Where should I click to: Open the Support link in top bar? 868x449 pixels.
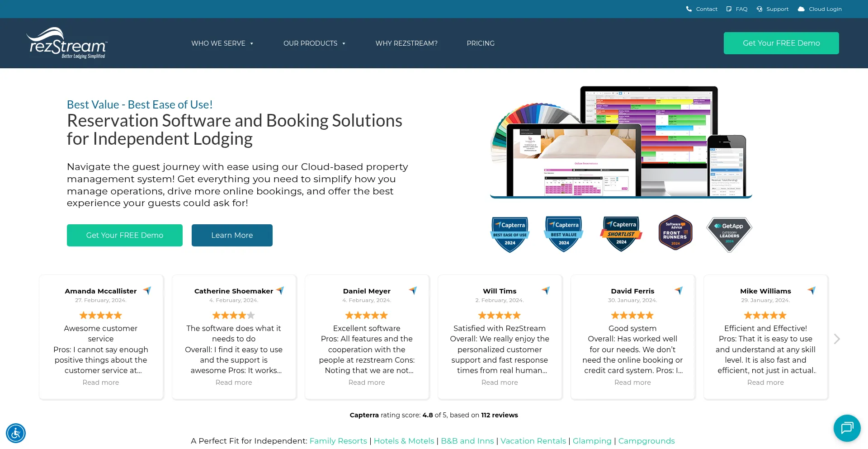(x=777, y=9)
